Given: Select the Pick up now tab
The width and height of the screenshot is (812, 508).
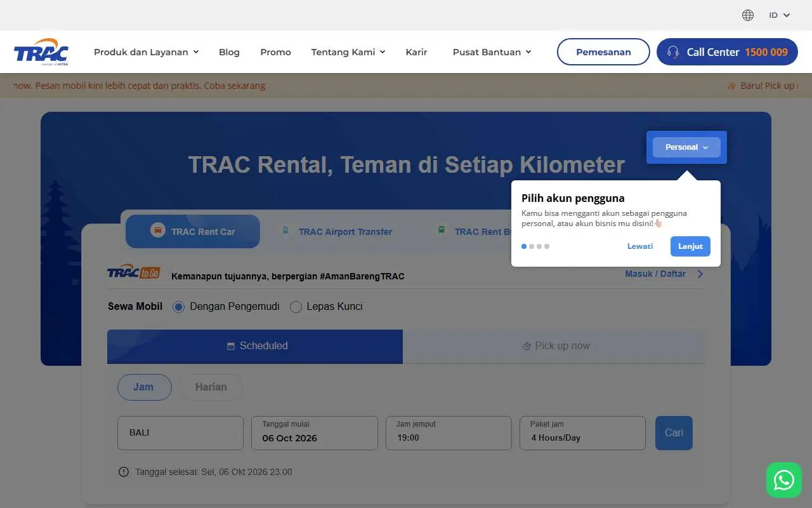Looking at the screenshot, I should (554, 346).
